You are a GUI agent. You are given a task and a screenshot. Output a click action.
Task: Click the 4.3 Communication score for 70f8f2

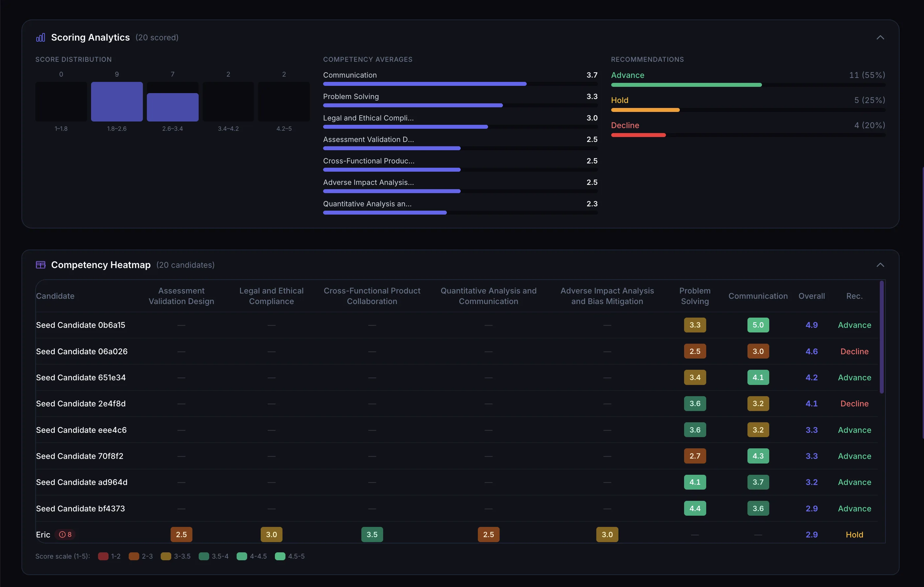click(758, 456)
